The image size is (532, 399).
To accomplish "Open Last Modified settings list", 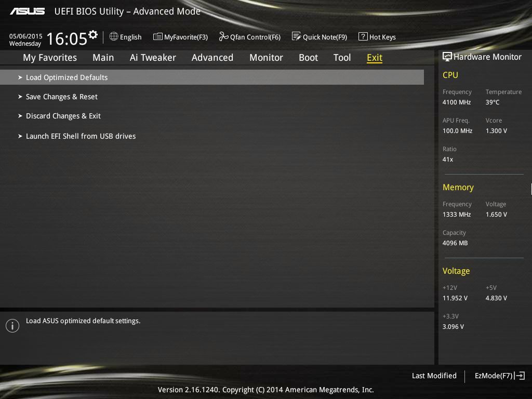I will pos(434,376).
